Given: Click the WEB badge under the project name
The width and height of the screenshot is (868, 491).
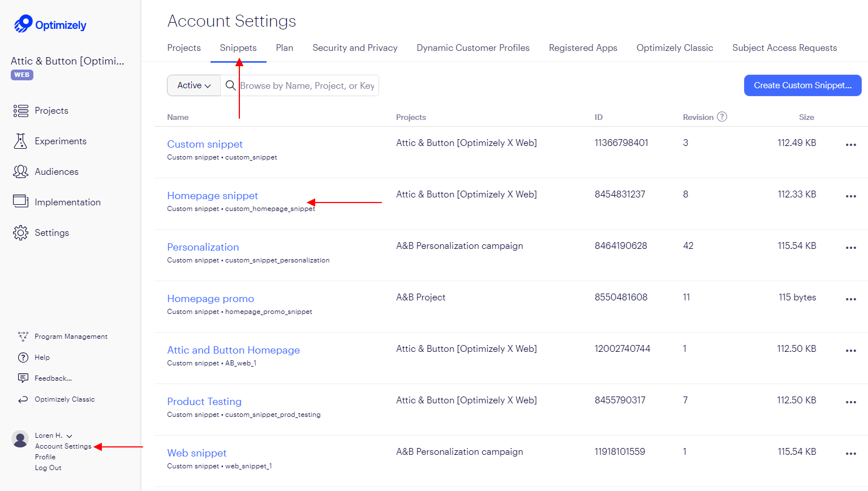Looking at the screenshot, I should [x=22, y=75].
